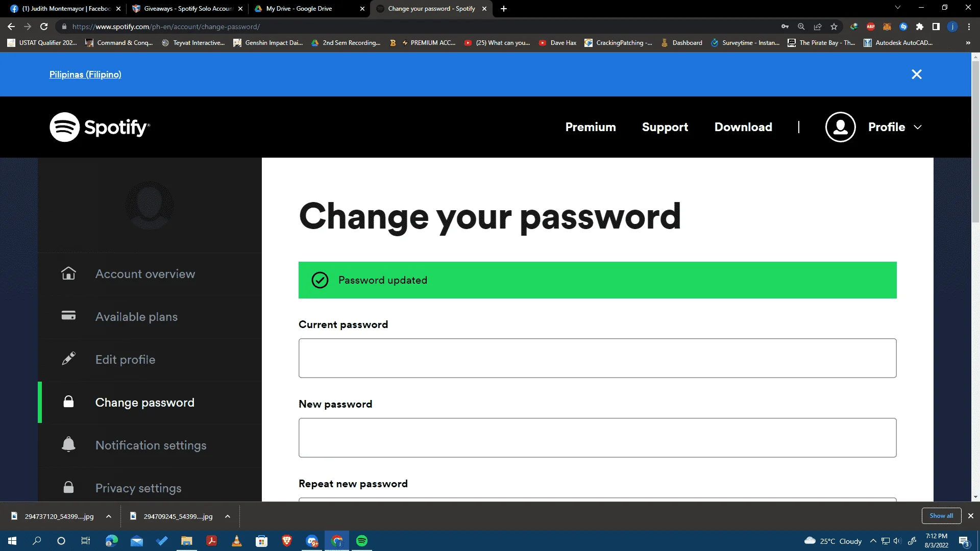The width and height of the screenshot is (980, 551).
Task: Click the Spotify logo in the header
Action: 100,127
